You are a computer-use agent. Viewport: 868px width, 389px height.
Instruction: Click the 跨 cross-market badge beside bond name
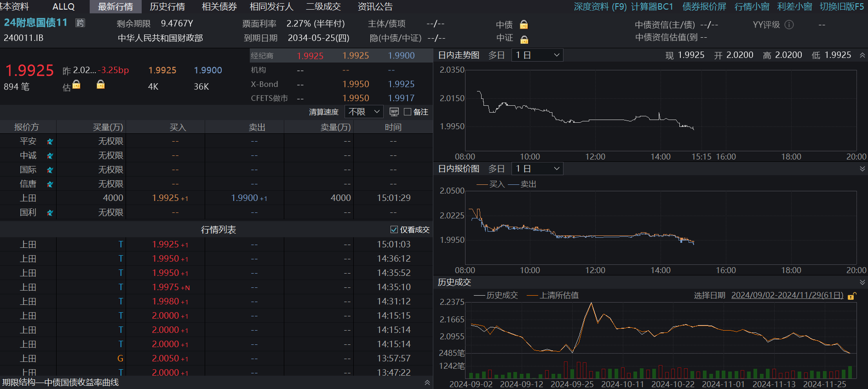click(80, 23)
